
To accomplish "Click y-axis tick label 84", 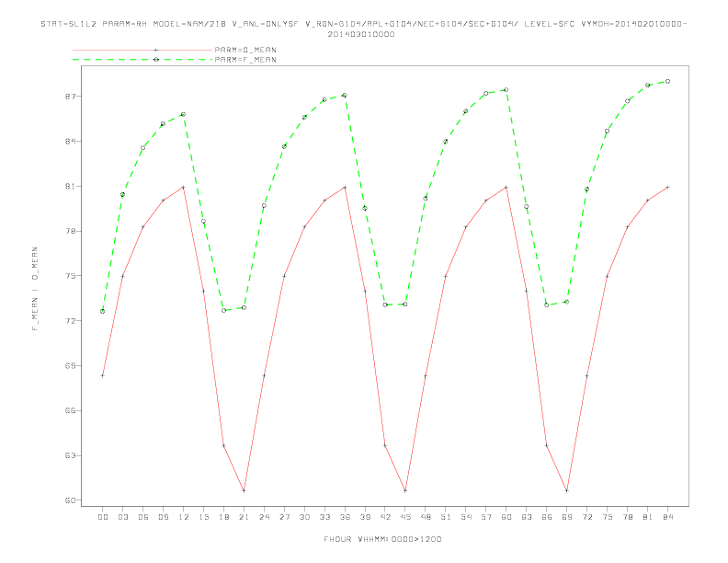I will pyautogui.click(x=73, y=142).
